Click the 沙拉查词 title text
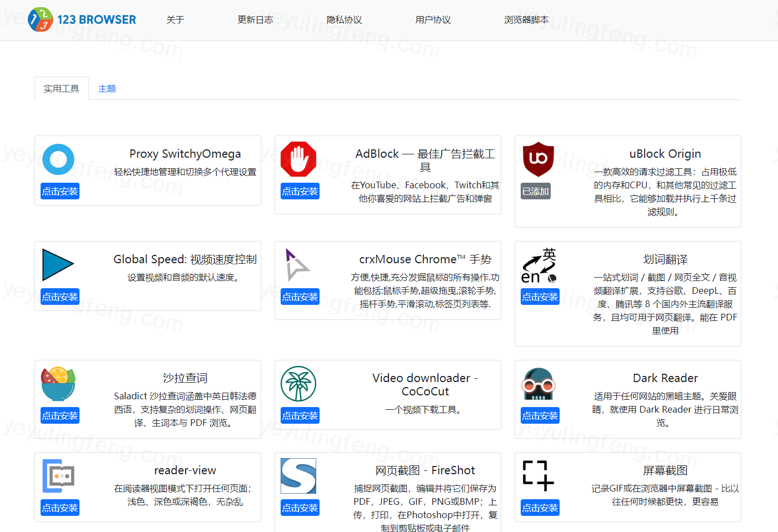The image size is (778, 532). (185, 378)
